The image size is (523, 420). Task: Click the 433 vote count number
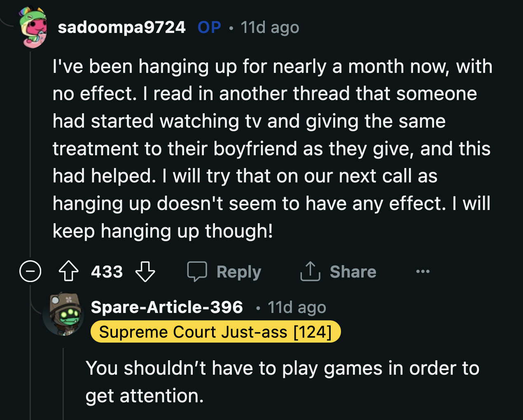[x=106, y=271]
